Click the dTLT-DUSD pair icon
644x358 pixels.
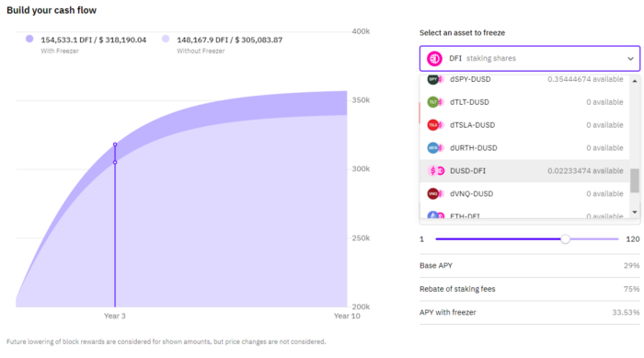[x=436, y=102]
